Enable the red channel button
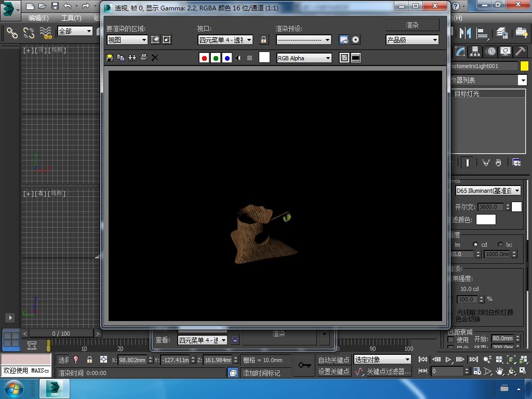 pyautogui.click(x=204, y=58)
